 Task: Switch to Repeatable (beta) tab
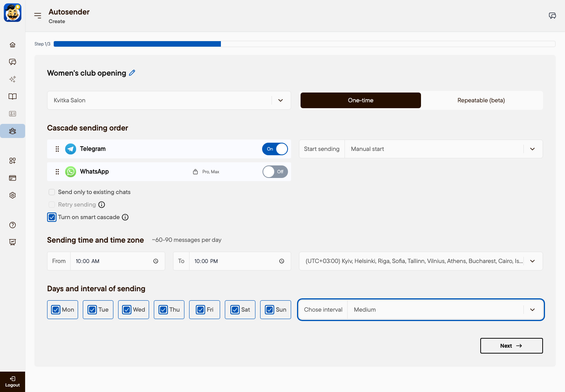(x=481, y=100)
